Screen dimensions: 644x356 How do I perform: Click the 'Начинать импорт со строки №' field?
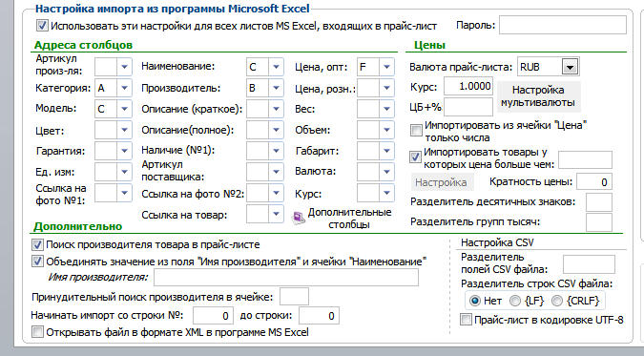[213, 316]
